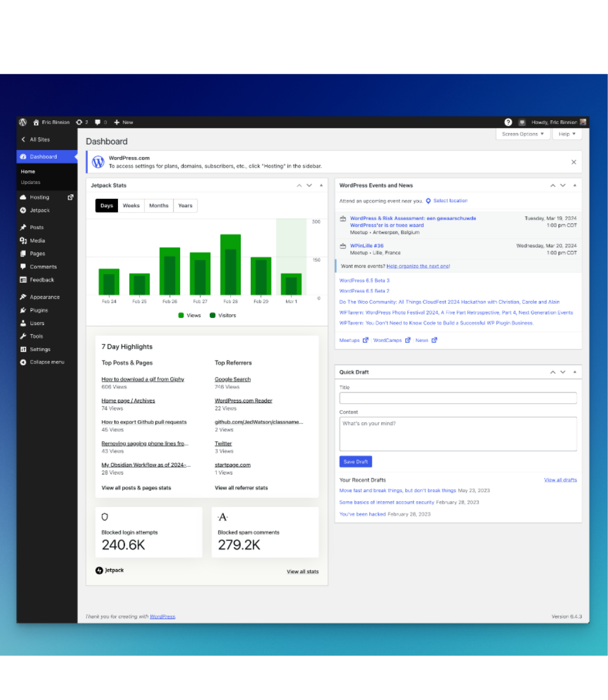
Task: Dismiss the WordPress.com notice
Action: (x=574, y=162)
